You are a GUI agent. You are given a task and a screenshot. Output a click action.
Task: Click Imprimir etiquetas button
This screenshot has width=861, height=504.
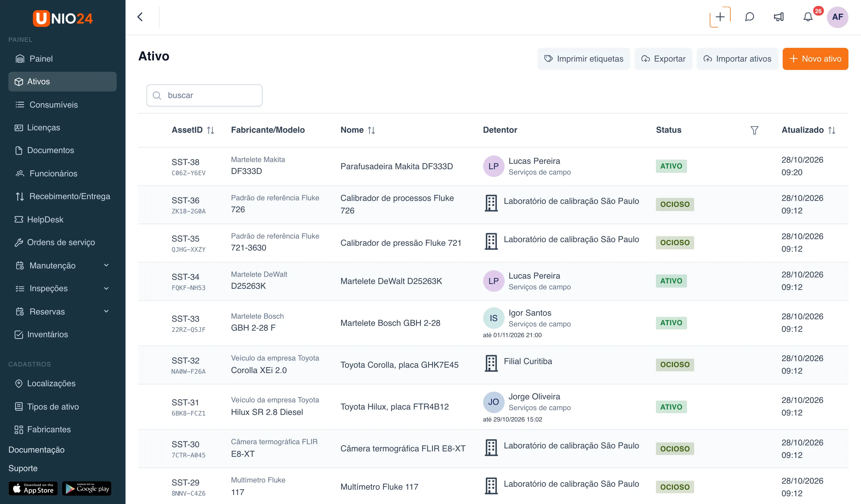point(584,59)
